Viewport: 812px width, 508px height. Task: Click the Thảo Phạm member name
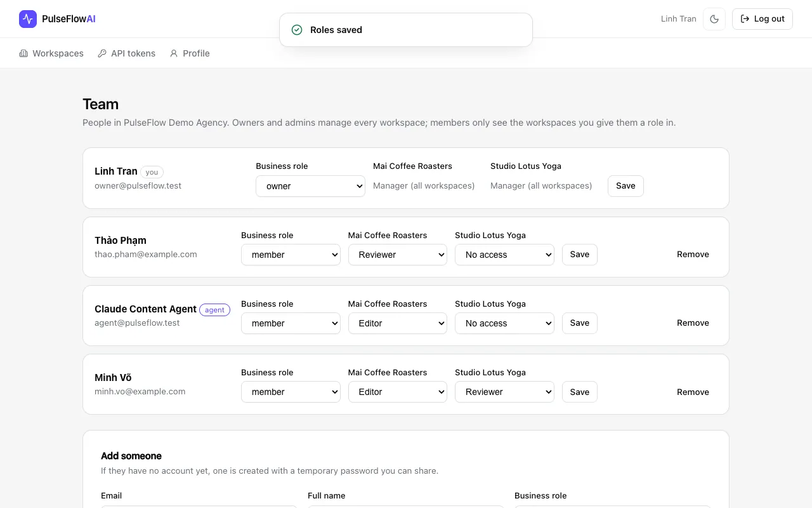tap(121, 240)
